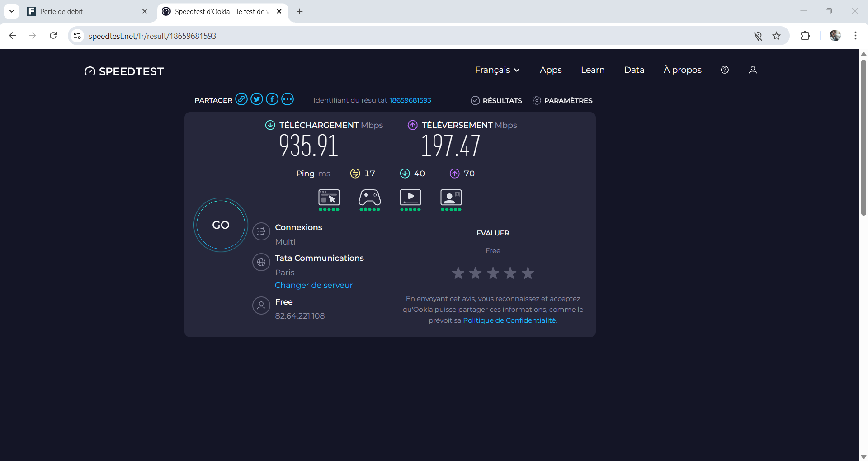Screen dimensions: 868x461
Task: Click the scrollbar down arrow
Action: coord(863,456)
